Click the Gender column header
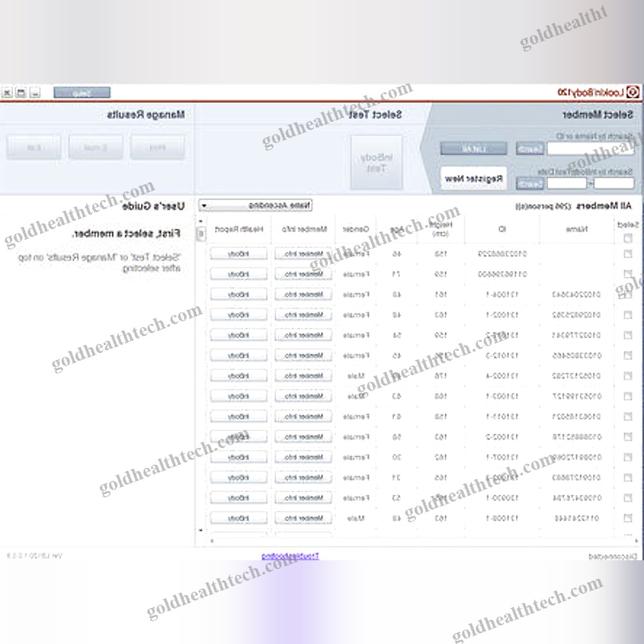The height and width of the screenshot is (644, 644). tap(356, 229)
